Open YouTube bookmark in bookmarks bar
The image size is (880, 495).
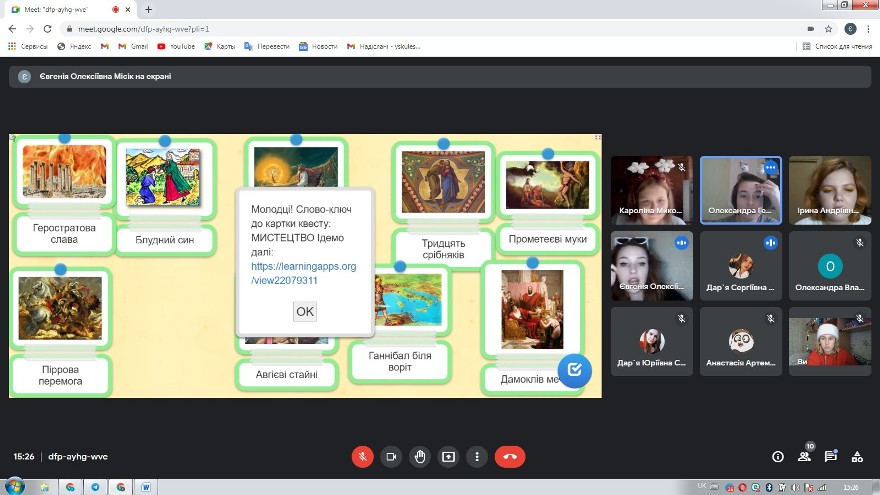pos(176,46)
